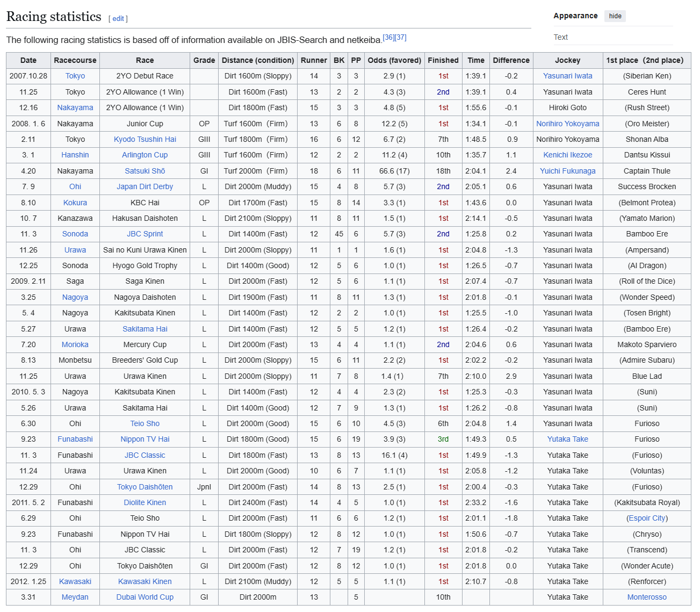Open the Kawasaki Kinen race link
Viewport: 700px width, 612px height.
tap(145, 582)
